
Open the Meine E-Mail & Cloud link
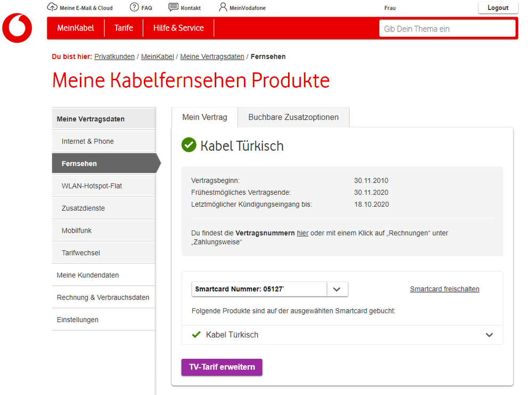tap(86, 8)
